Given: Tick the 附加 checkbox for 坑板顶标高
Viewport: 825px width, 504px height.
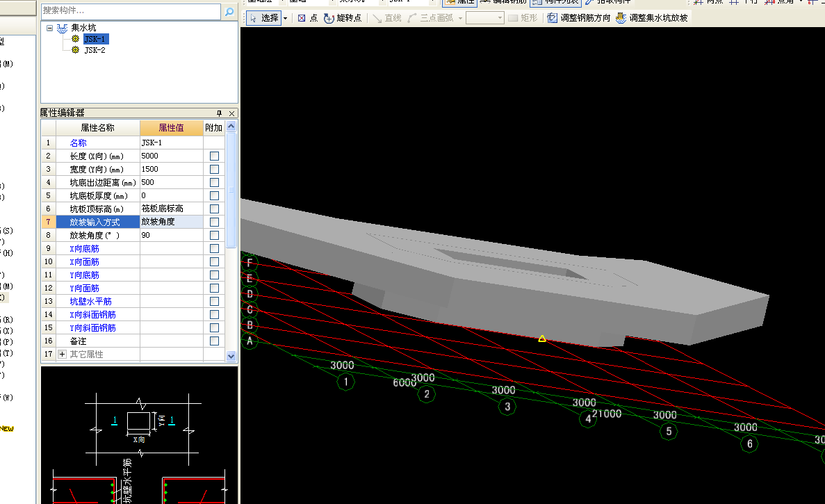Looking at the screenshot, I should click(x=214, y=209).
